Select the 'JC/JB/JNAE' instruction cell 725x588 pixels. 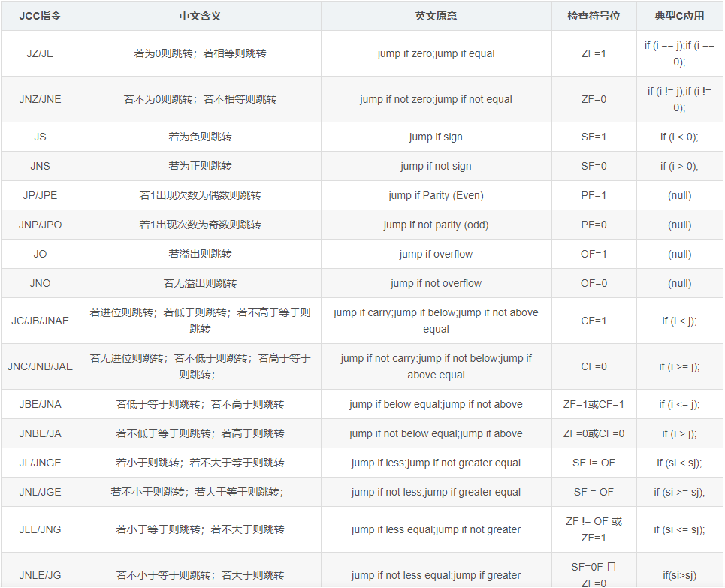pyautogui.click(x=41, y=321)
